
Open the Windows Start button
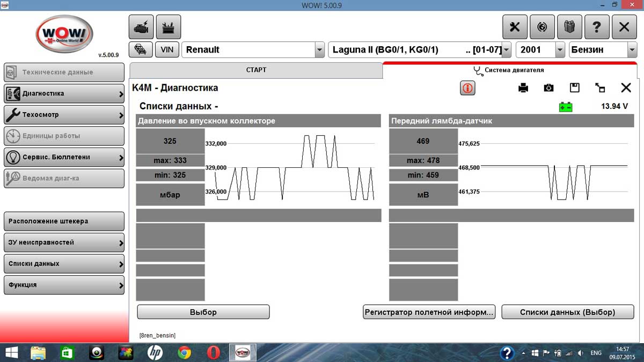point(11,353)
